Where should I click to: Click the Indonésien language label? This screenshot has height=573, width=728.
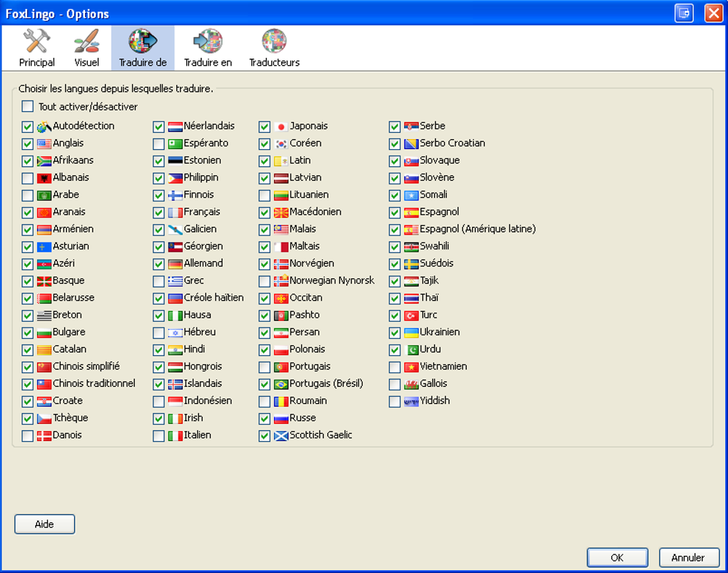coord(208,401)
